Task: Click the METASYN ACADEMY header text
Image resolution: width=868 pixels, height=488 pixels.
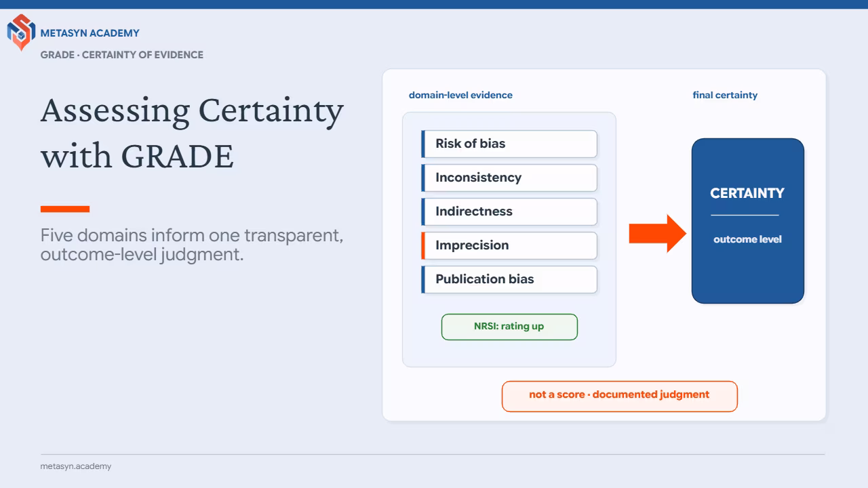Action: tap(90, 33)
